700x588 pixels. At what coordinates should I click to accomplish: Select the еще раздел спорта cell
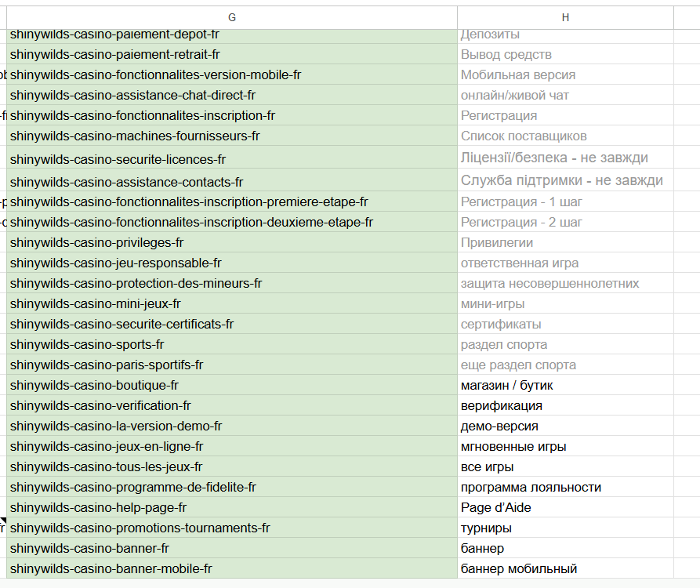tap(565, 365)
